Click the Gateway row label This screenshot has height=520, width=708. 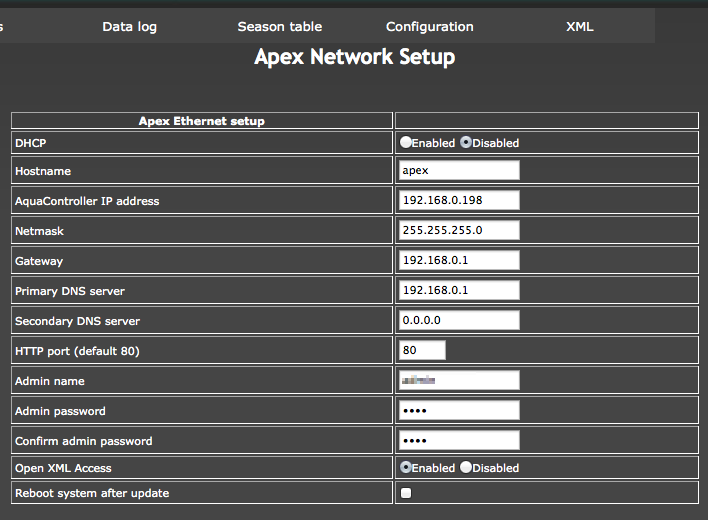pos(39,261)
